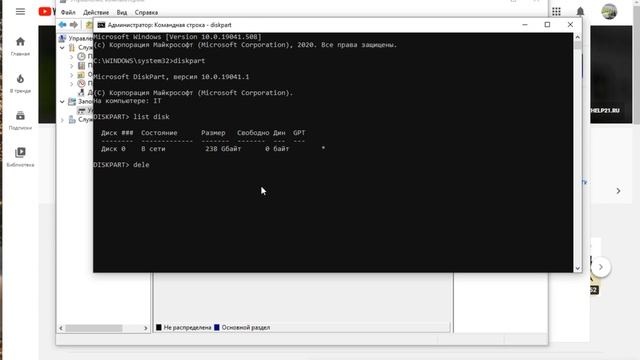This screenshot has width=640, height=360.
Task: Open the Файл menu
Action: [68, 13]
